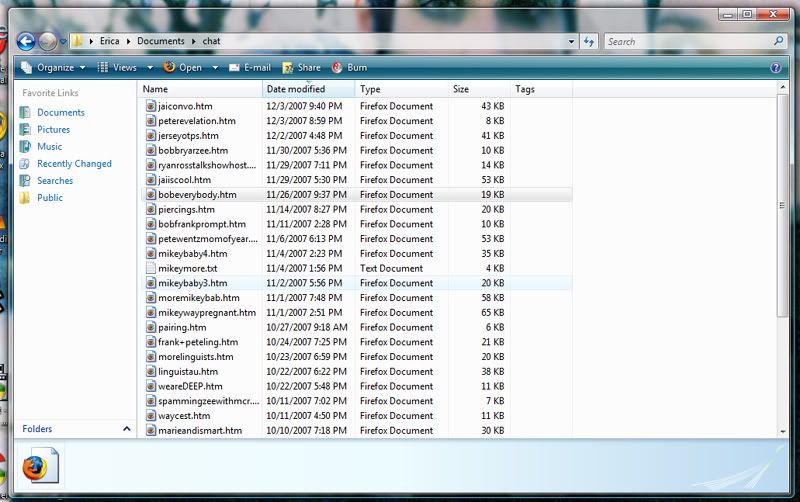Select the file jaiconvo.htm

185,106
